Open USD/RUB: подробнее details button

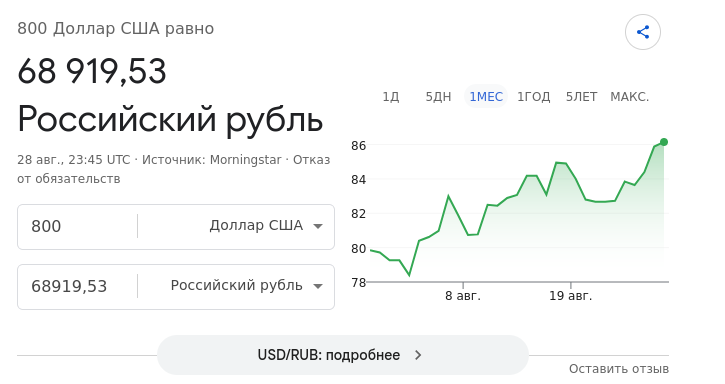(343, 355)
